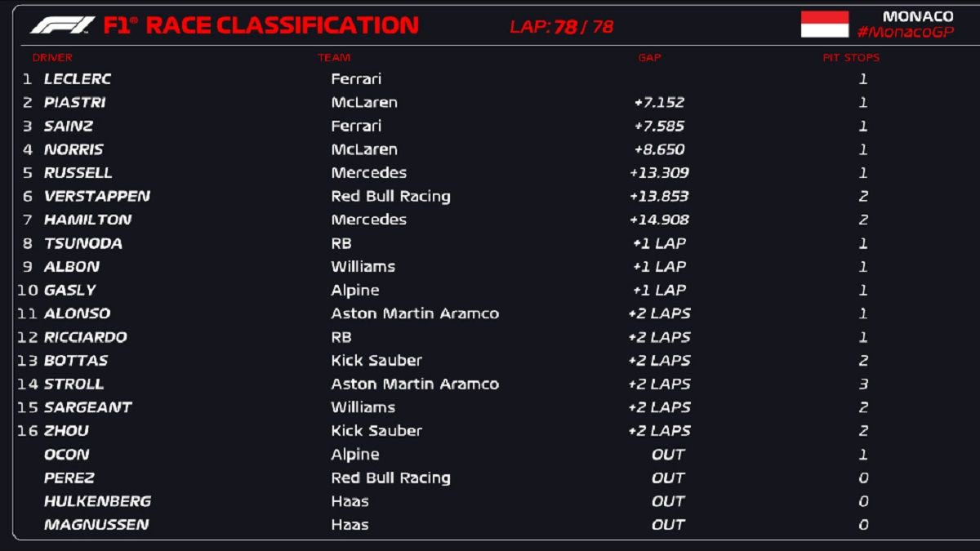
Task: Click the DRIVER column header
Action: [x=52, y=58]
